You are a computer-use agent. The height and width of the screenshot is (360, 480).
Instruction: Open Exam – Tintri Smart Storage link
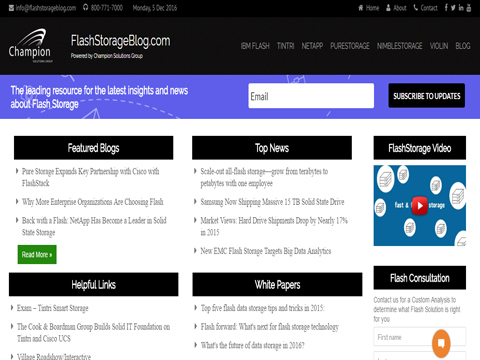coord(53,308)
